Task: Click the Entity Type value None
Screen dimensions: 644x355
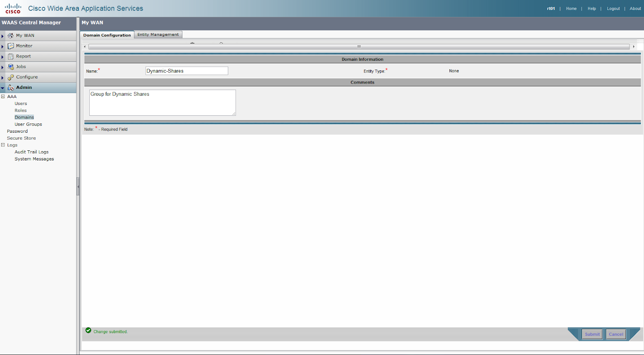Action: point(454,71)
